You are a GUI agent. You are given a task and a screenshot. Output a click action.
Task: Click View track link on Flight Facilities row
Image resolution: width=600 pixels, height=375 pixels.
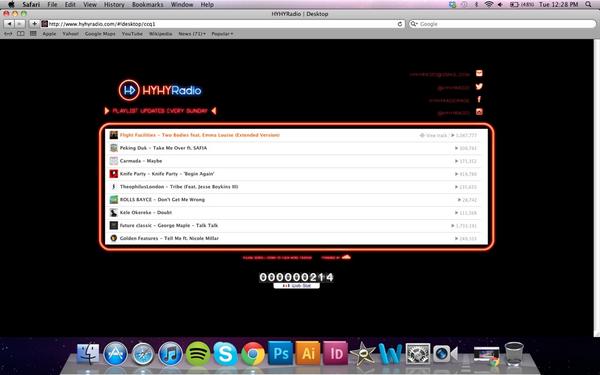point(434,135)
